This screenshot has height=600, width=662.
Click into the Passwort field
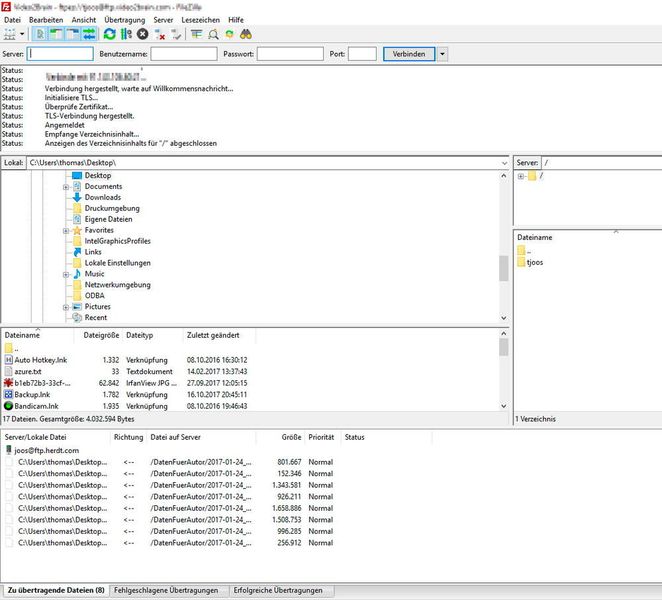click(290, 54)
